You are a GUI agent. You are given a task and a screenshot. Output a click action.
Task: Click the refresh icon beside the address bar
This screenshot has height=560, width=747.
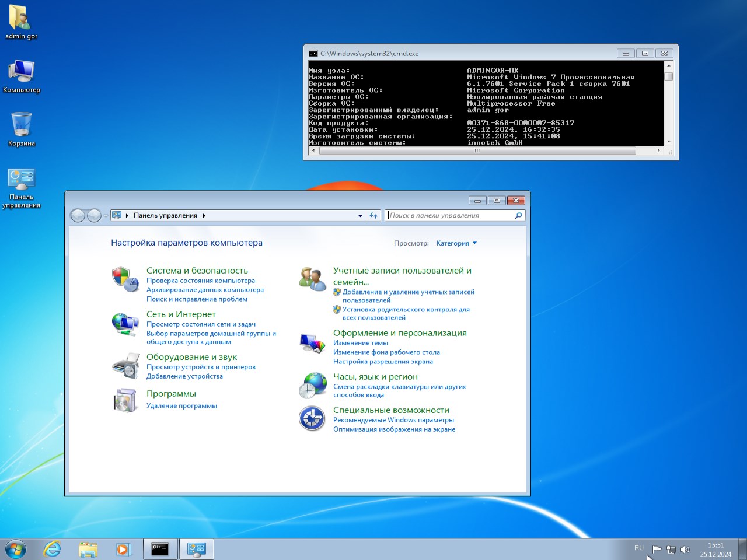(373, 216)
